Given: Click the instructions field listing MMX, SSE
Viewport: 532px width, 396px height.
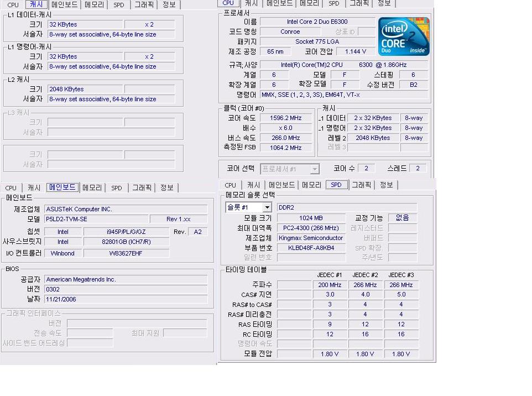Looking at the screenshot, I should point(344,95).
